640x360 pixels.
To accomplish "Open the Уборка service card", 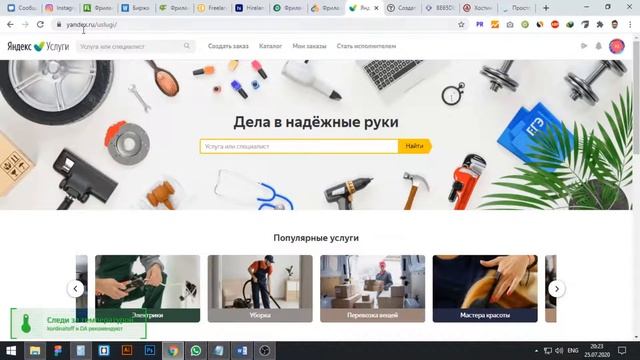I will (260, 289).
